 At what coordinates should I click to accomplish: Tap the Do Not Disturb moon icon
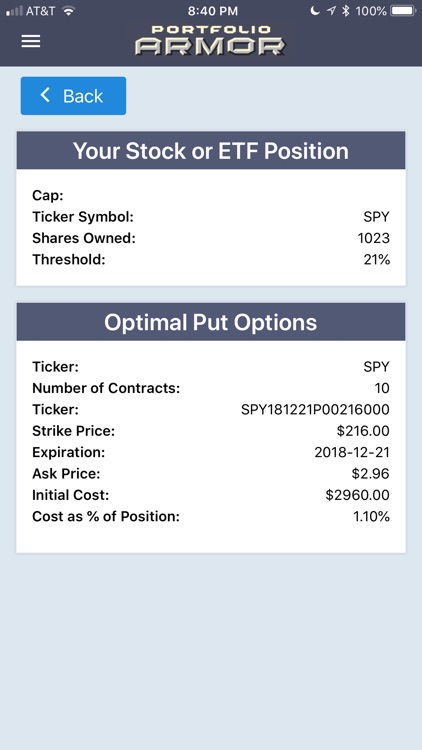pos(314,11)
